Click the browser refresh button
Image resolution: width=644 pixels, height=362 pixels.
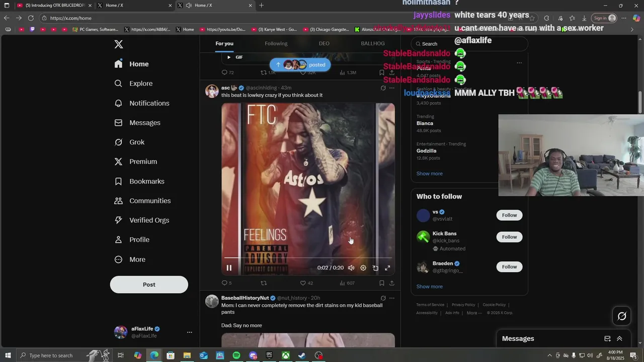pyautogui.click(x=31, y=18)
